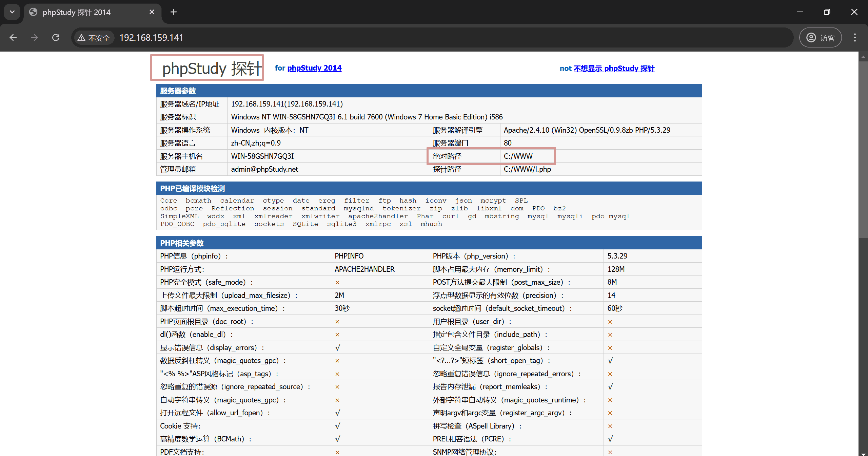Click the guest profile icon button
The image size is (868, 456).
(x=820, y=37)
